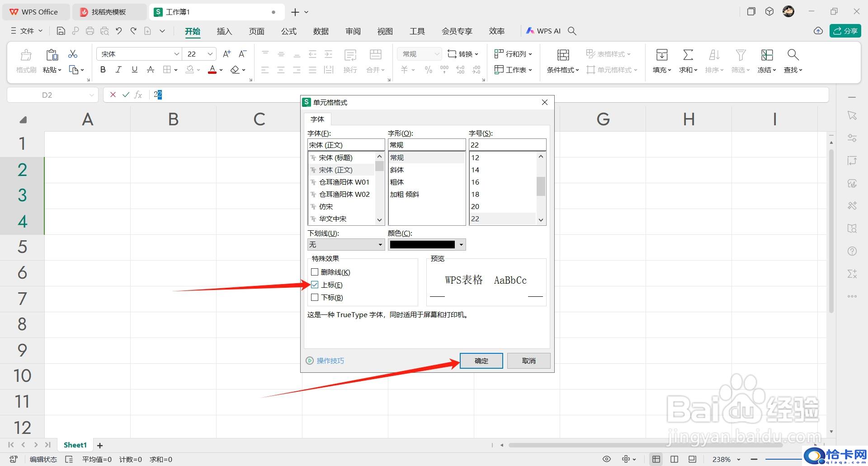Click the search magnifier next to WPS AI
Screen dimensions: 868x466
tap(572, 31)
